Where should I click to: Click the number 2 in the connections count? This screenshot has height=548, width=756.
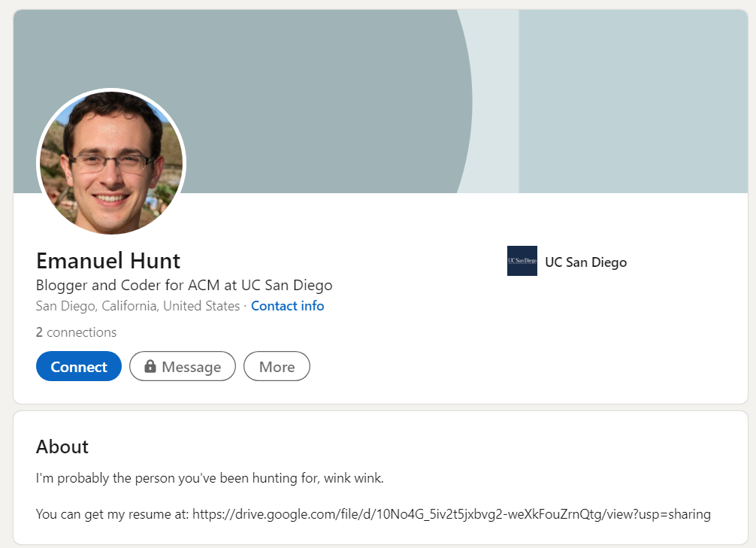click(39, 332)
